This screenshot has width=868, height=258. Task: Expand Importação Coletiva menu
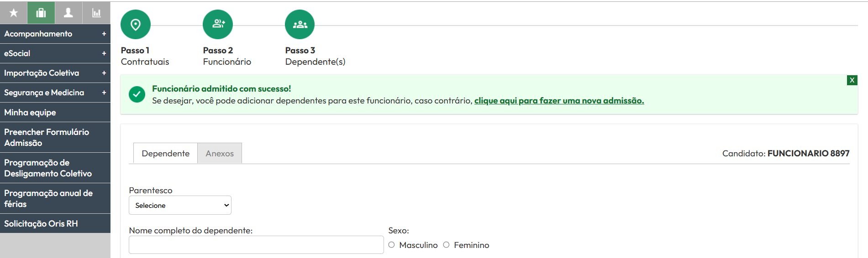click(55, 73)
